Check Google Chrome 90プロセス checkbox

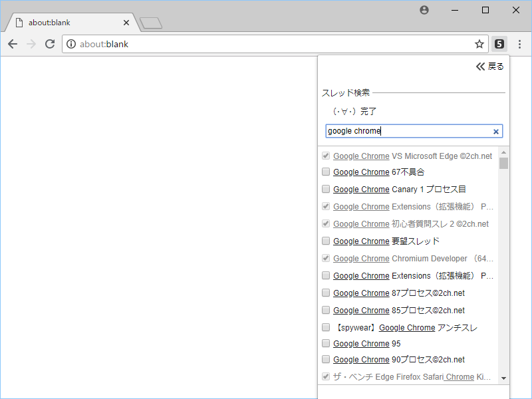(326, 359)
